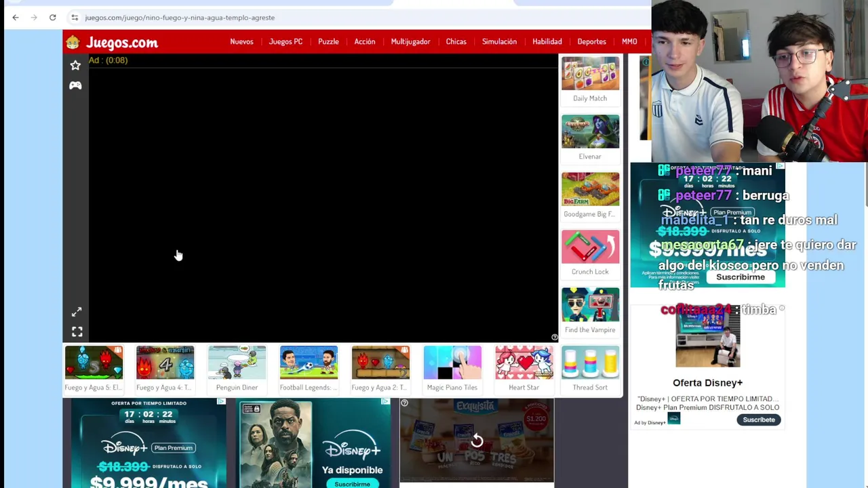Click the Juegos.com logo

pos(113,43)
